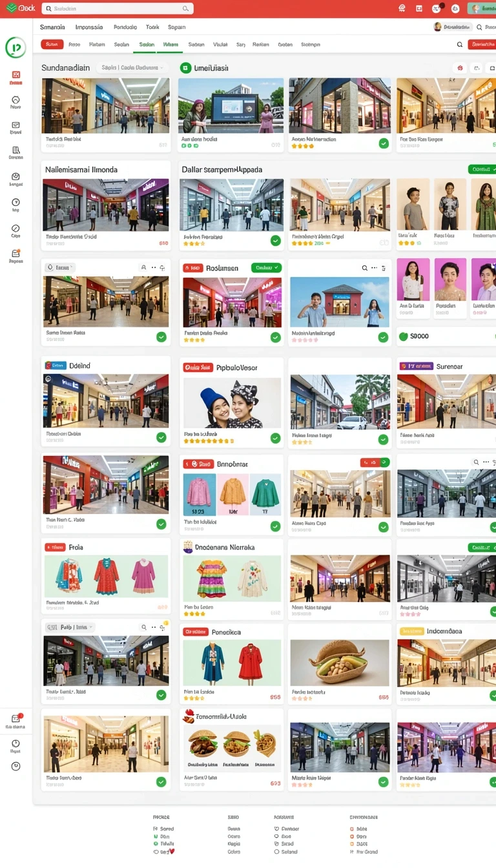
Task: Open the green circular logo in the left sidebar
Action: tap(15, 47)
